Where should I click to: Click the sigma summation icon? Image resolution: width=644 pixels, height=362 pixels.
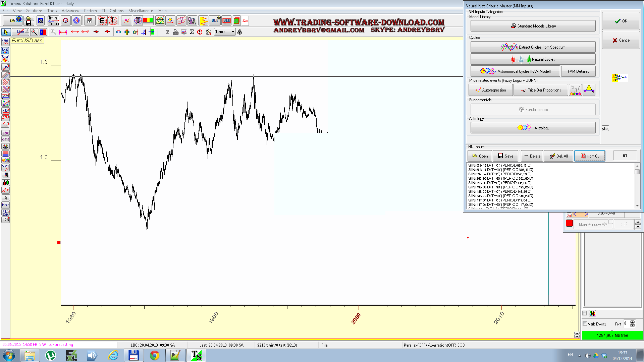pyautogui.click(x=192, y=32)
